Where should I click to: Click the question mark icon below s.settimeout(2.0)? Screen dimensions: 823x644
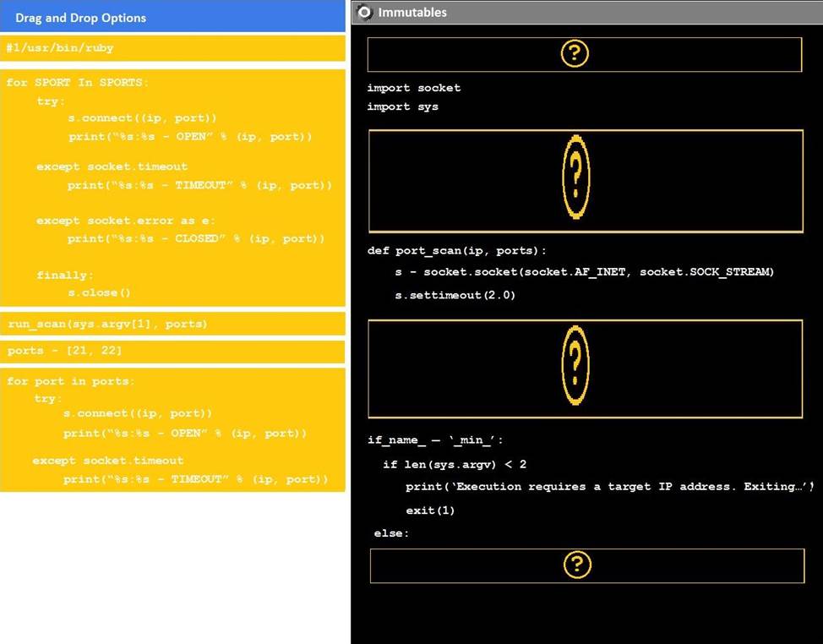pos(575,365)
